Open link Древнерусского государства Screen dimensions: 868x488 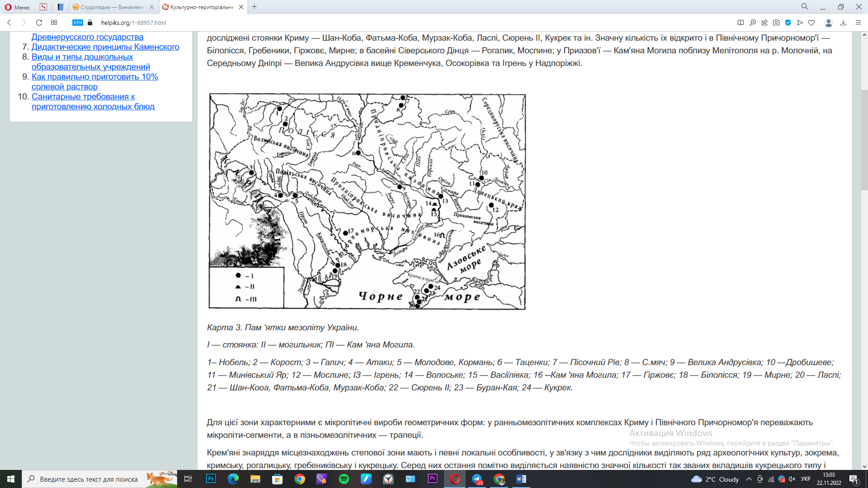coord(87,37)
